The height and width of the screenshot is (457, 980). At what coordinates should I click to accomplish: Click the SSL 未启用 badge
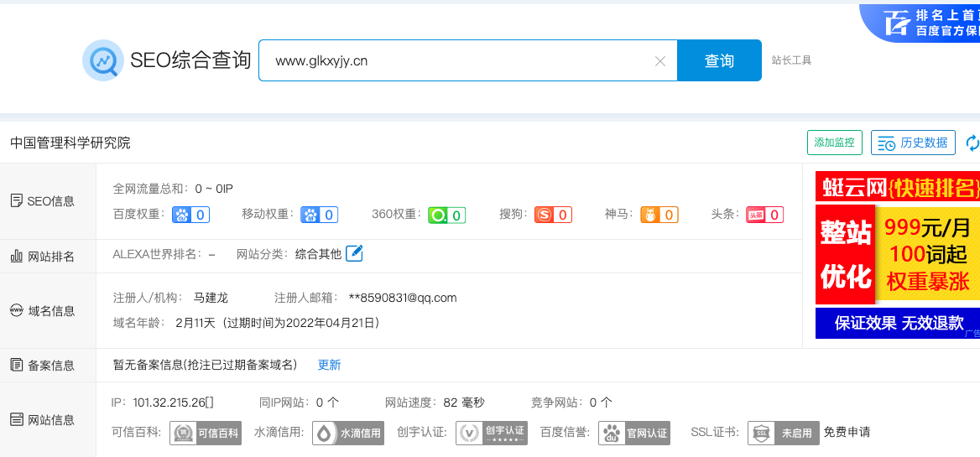[x=784, y=434]
